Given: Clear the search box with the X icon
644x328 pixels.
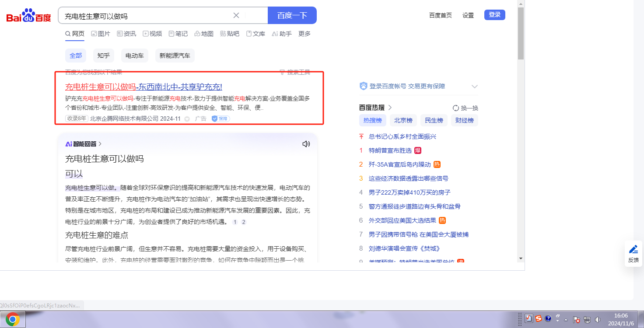Looking at the screenshot, I should coord(236,16).
